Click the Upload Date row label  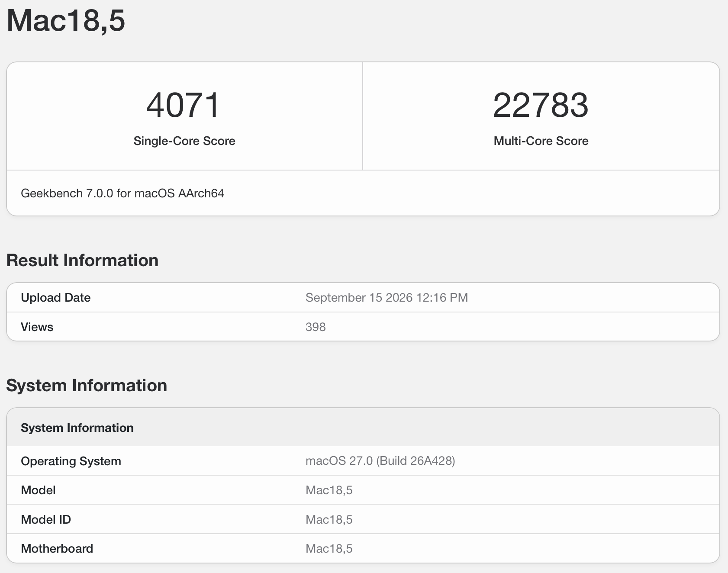point(56,298)
